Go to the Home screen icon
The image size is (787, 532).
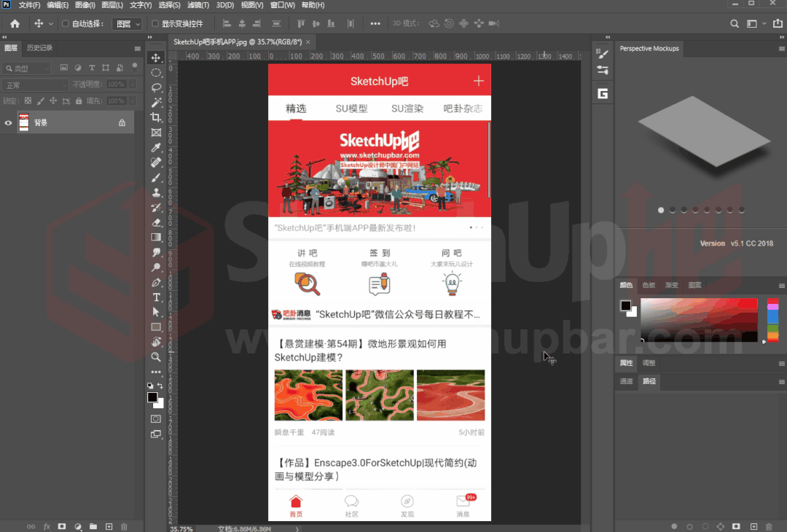(x=15, y=23)
